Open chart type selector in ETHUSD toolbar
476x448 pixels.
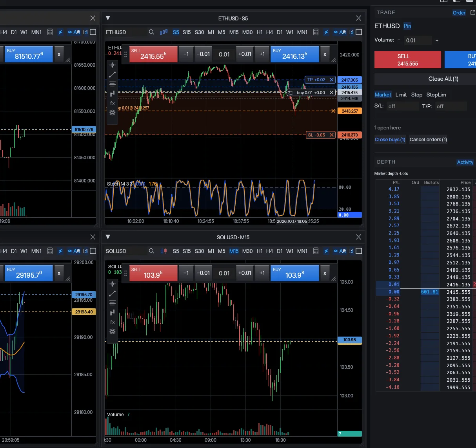pos(164,32)
